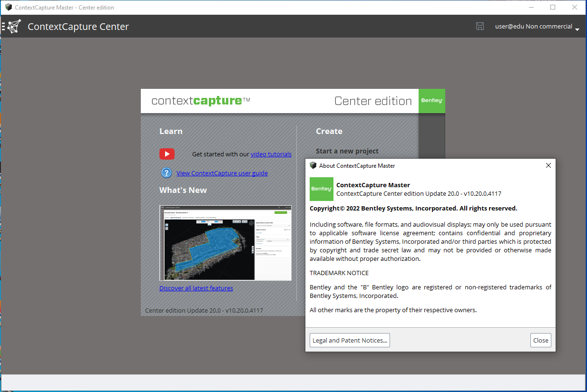Image resolution: width=587 pixels, height=392 pixels.
Task: Click the Close button in About dialog
Action: (x=541, y=340)
